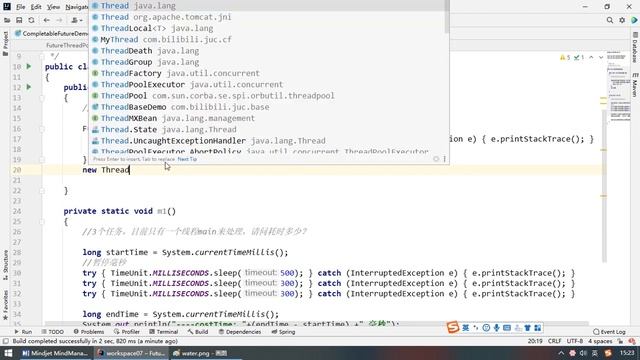The width and height of the screenshot is (640, 360).
Task: Toggle code fold at line 13
Action: [42, 98]
